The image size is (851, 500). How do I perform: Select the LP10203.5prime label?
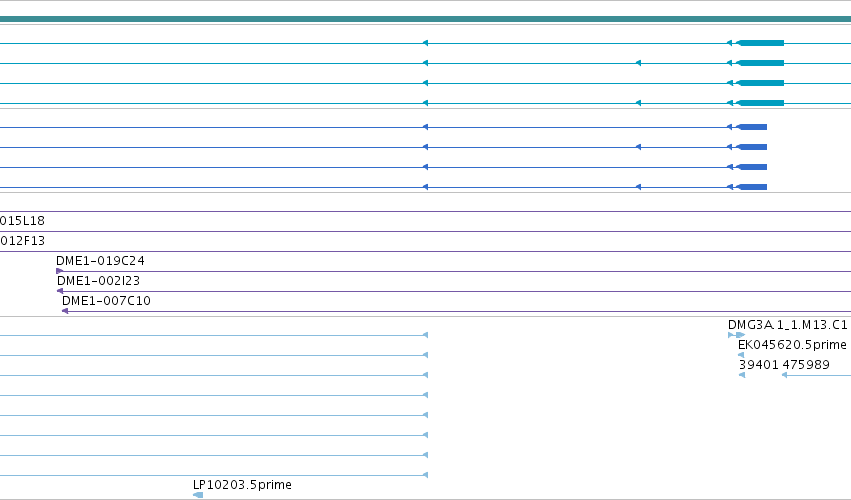point(242,485)
